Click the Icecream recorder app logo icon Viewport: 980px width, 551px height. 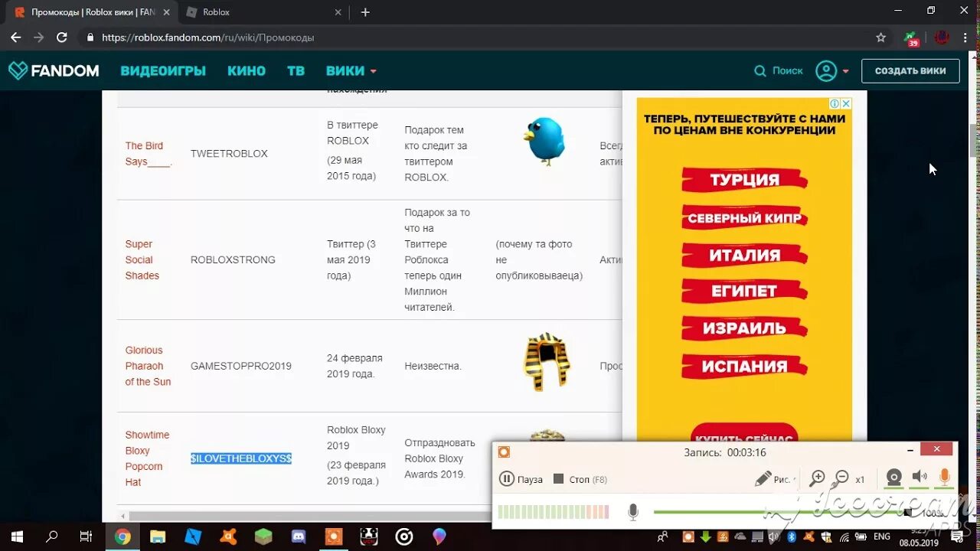tap(504, 452)
